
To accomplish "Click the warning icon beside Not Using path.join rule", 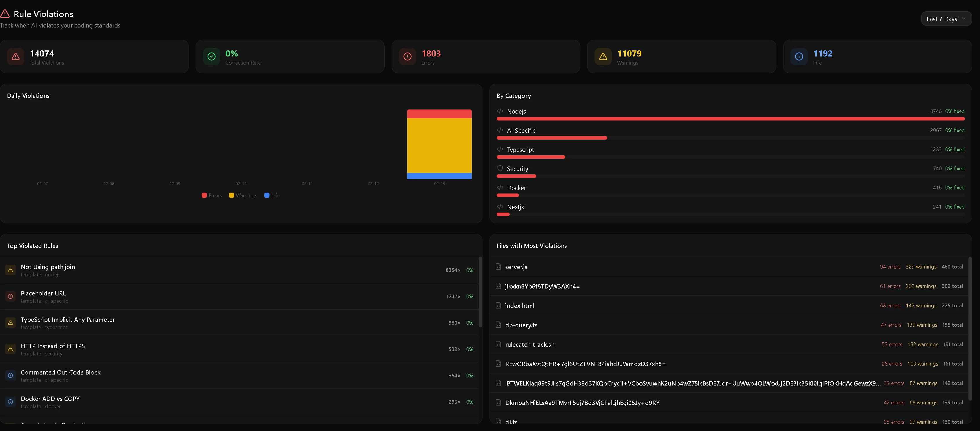I will tap(10, 270).
